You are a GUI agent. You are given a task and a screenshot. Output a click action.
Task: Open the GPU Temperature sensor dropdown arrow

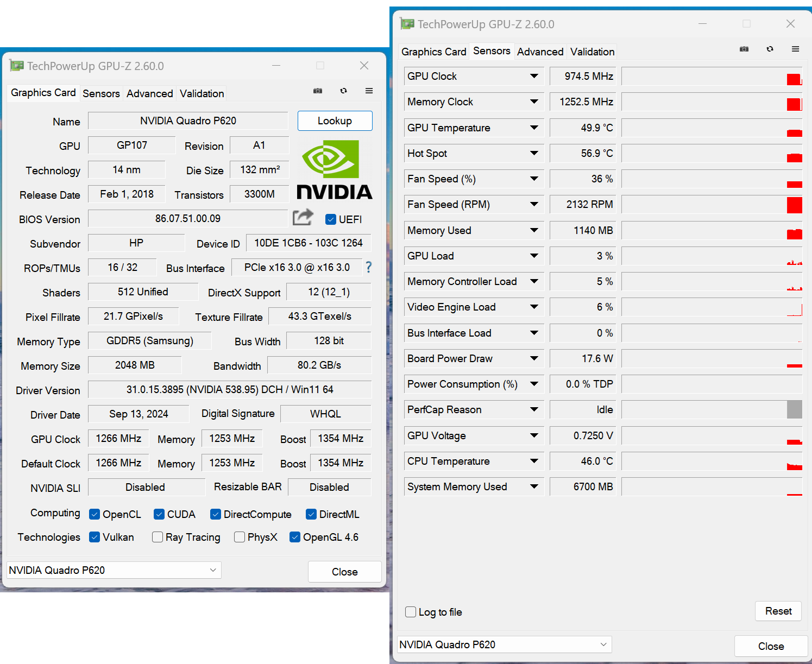(x=534, y=128)
